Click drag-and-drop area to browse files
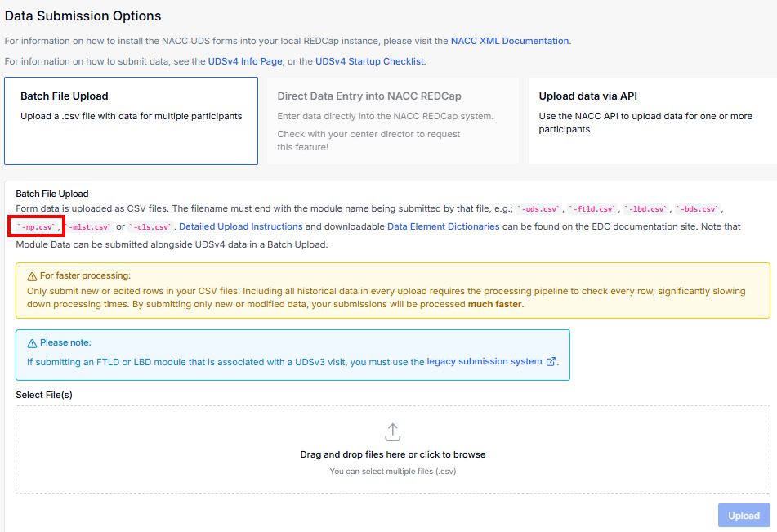 [392, 456]
